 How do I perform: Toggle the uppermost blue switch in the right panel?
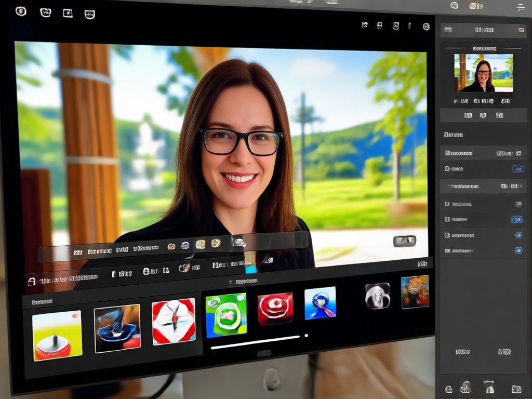point(518,169)
